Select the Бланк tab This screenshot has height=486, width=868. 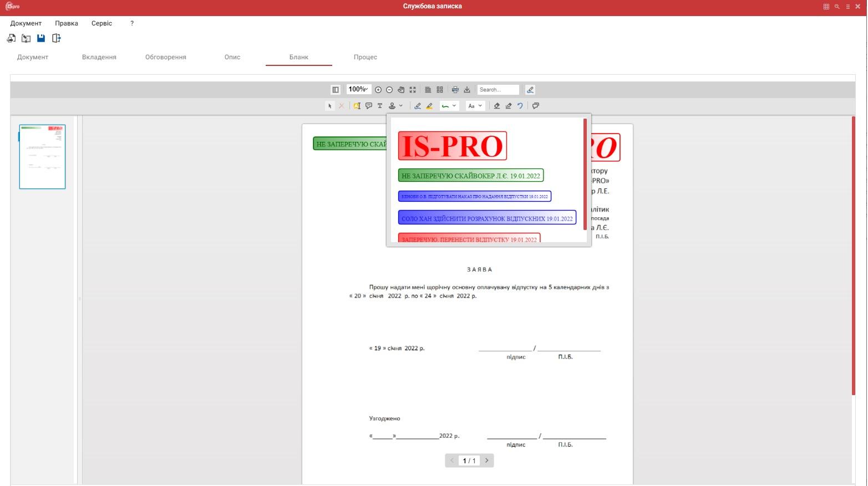click(x=299, y=57)
